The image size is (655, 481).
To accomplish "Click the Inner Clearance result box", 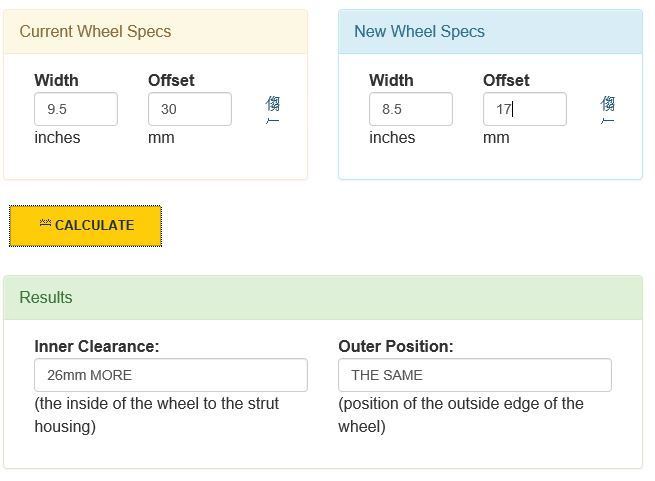I will click(x=170, y=375).
